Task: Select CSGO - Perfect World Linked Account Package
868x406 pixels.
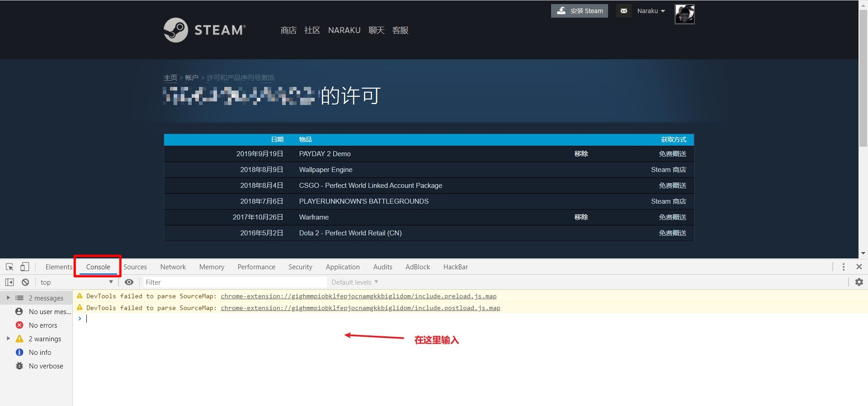Action: pos(371,186)
